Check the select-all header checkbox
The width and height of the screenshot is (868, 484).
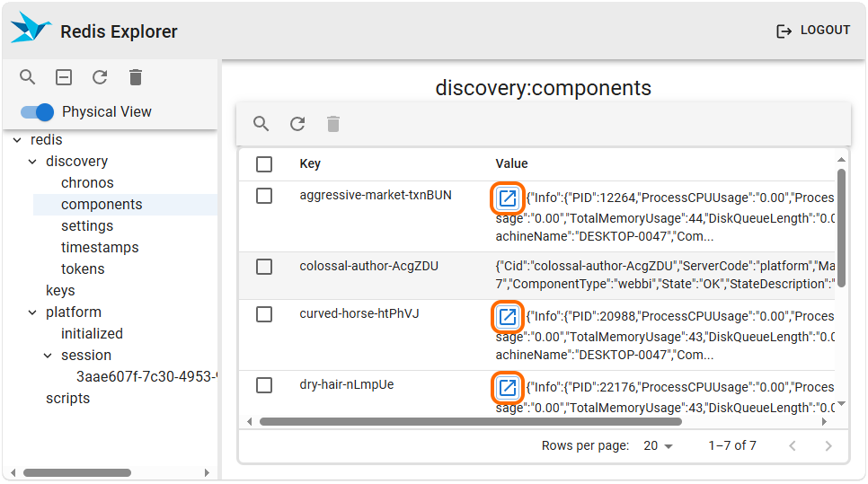(264, 164)
